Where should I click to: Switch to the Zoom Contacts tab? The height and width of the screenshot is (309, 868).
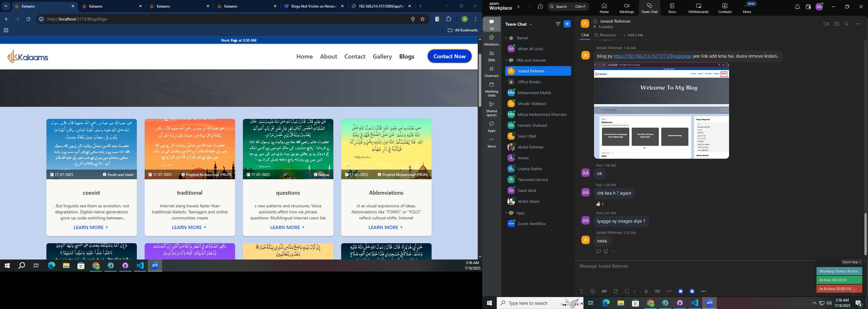coord(725,8)
